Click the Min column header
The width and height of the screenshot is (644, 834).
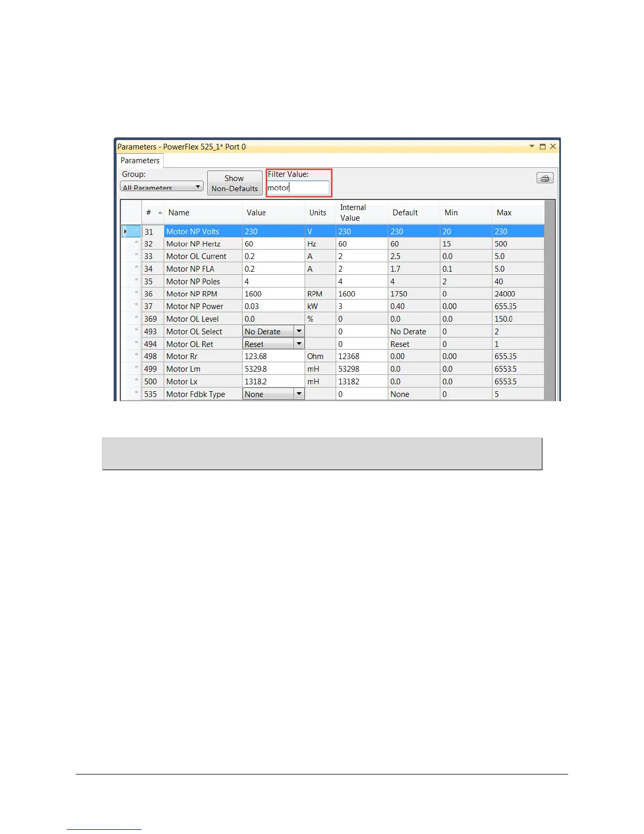point(466,212)
